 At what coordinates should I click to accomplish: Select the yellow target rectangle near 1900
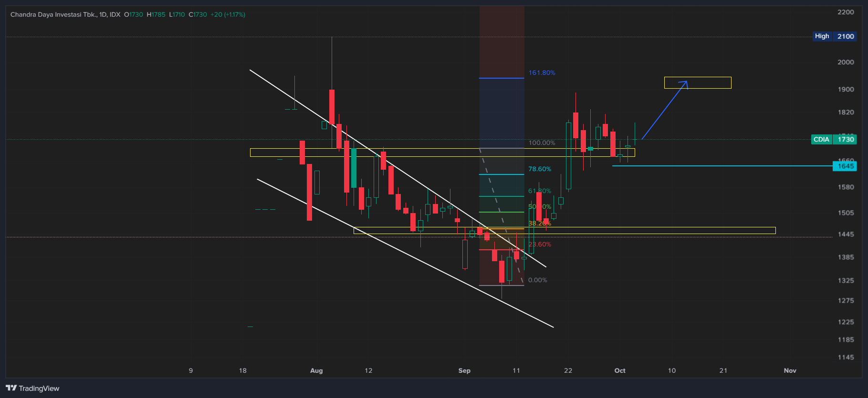coord(698,82)
